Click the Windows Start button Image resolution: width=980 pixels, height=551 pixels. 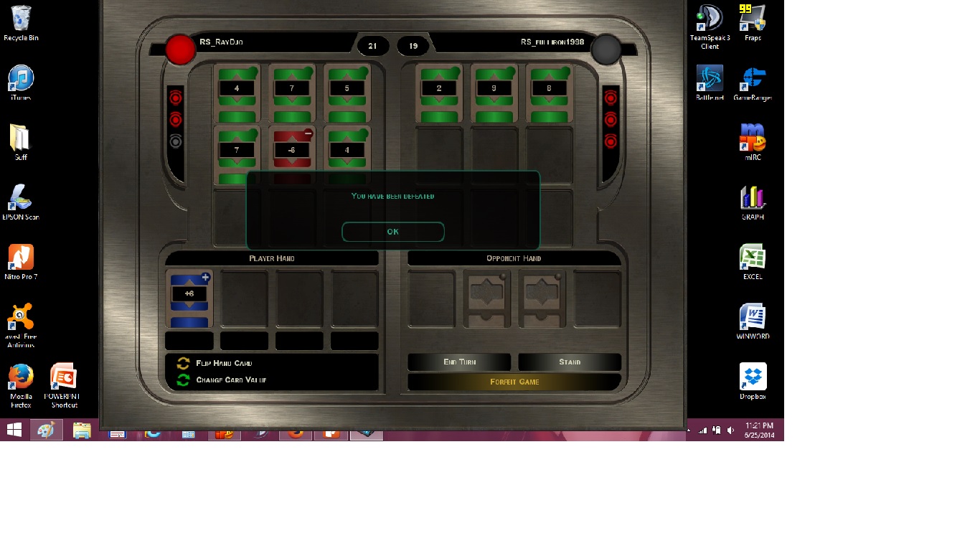click(x=14, y=430)
